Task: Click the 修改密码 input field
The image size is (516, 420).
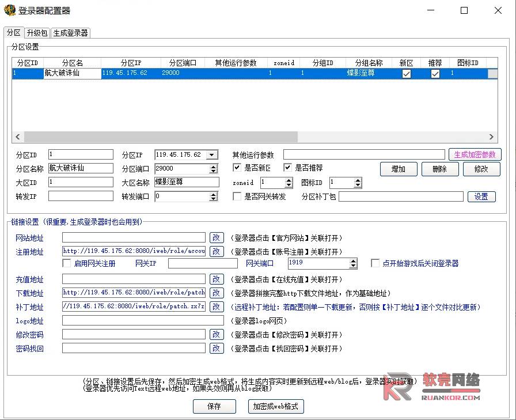Action: pyautogui.click(x=134, y=334)
